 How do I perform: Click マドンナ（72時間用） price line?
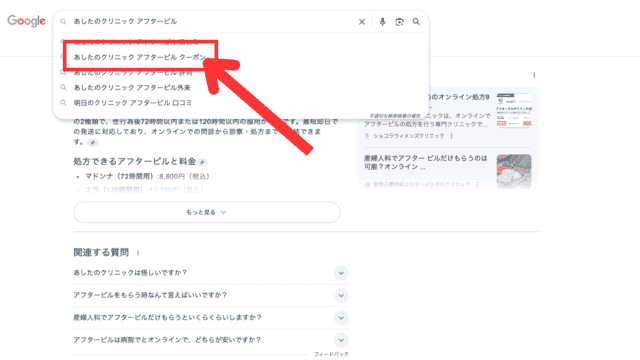[x=147, y=176]
